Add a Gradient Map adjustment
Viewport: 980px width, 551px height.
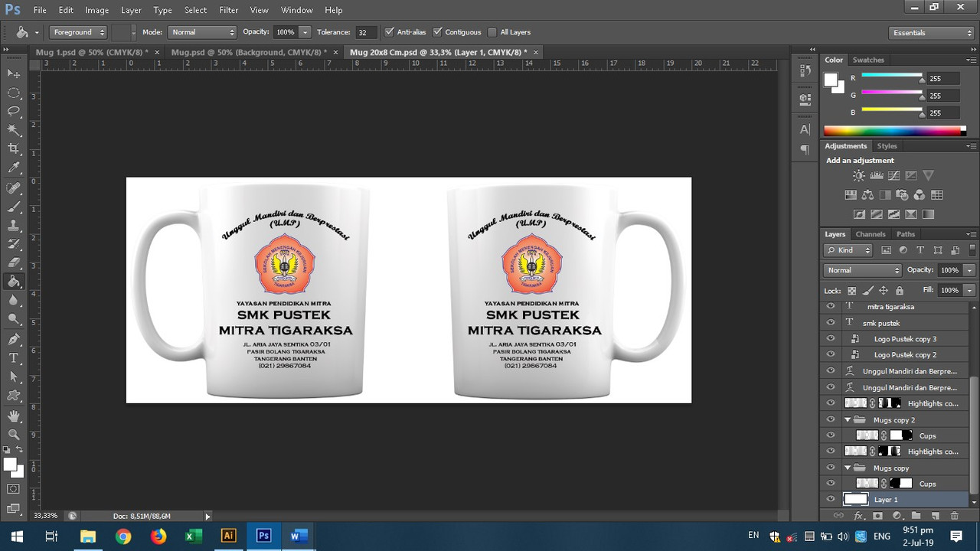click(928, 214)
